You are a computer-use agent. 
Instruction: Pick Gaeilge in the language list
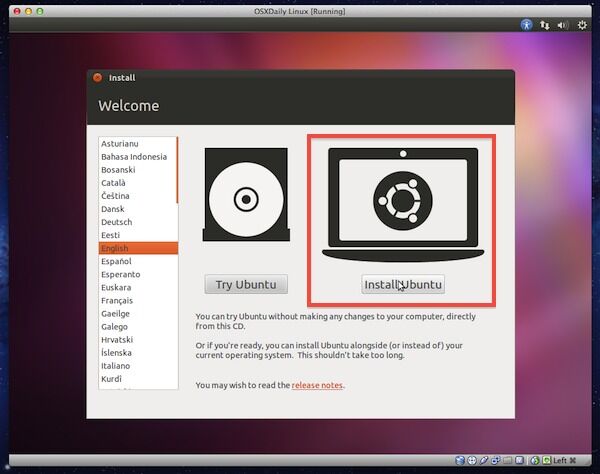click(138, 313)
